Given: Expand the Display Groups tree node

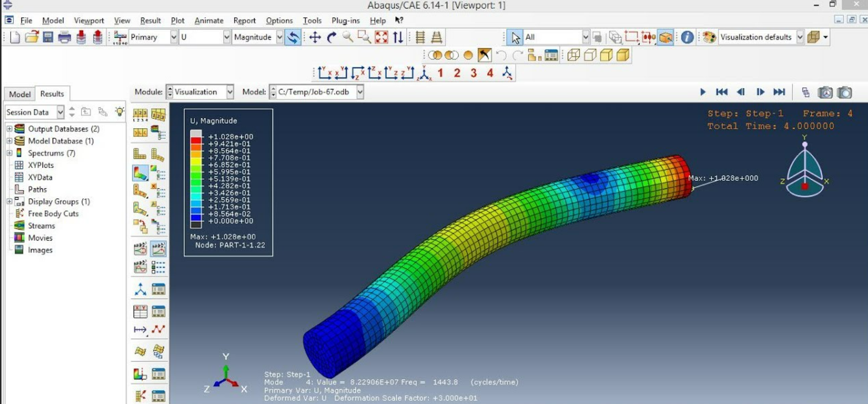Looking at the screenshot, I should [9, 201].
